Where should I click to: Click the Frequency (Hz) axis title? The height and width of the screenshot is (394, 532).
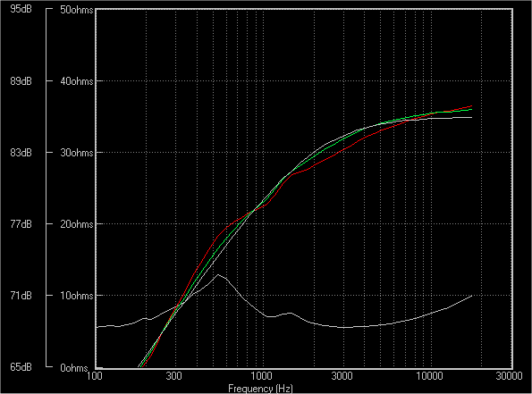tap(260, 389)
